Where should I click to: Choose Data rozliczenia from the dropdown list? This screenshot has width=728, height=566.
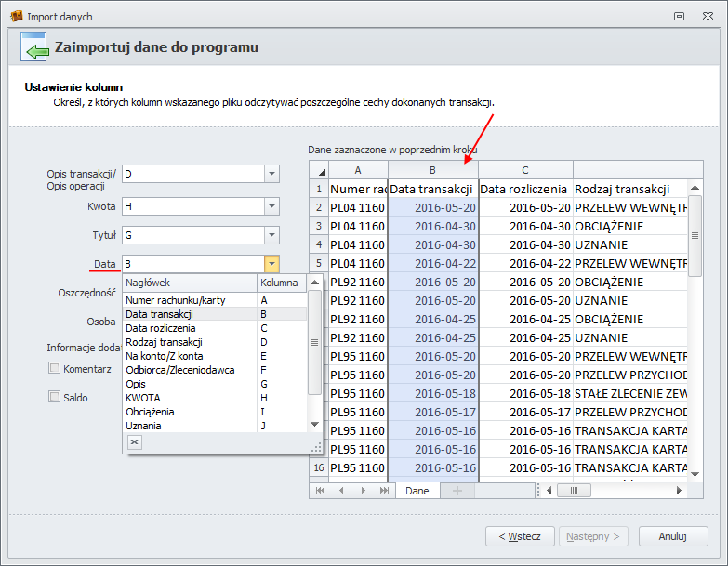pyautogui.click(x=160, y=328)
